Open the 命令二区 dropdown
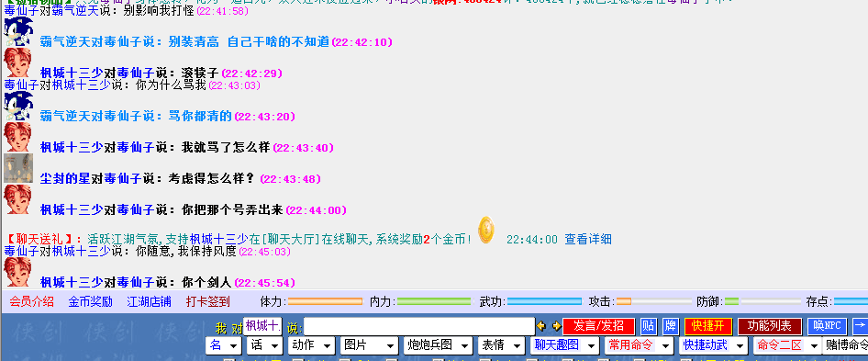Screen dimensions: 868x361 point(788,345)
